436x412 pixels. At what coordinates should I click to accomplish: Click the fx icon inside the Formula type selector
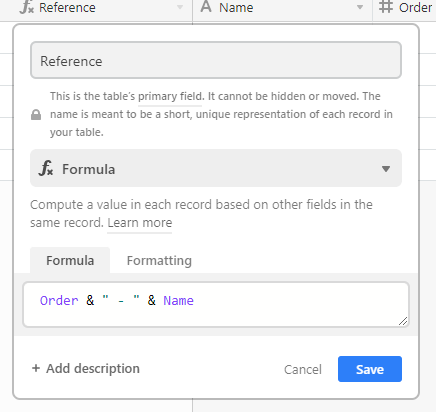pyautogui.click(x=46, y=168)
